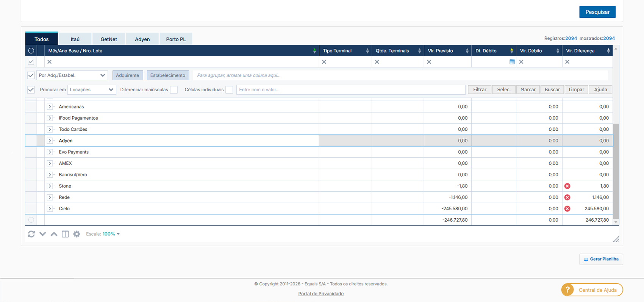Open the Escala 100% dropdown
644x302 pixels.
pyautogui.click(x=111, y=234)
